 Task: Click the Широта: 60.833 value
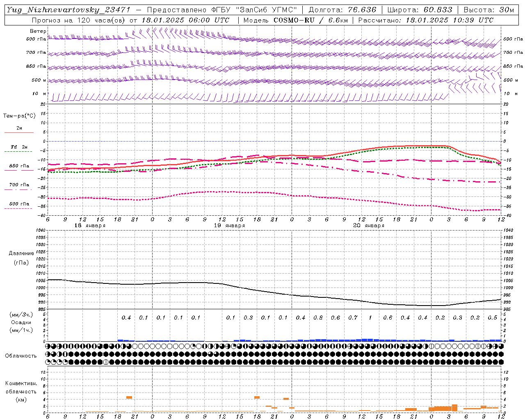pyautogui.click(x=420, y=10)
